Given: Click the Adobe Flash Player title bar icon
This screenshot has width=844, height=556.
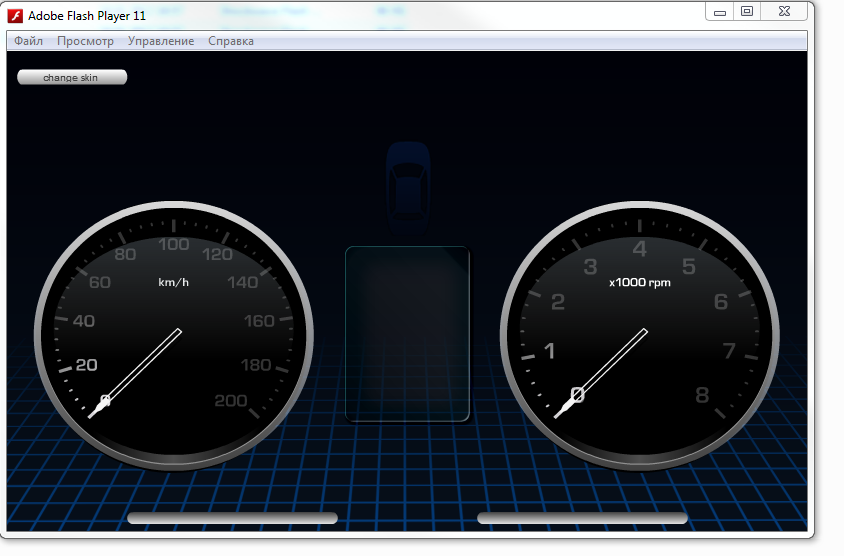Looking at the screenshot, I should 16,16.
